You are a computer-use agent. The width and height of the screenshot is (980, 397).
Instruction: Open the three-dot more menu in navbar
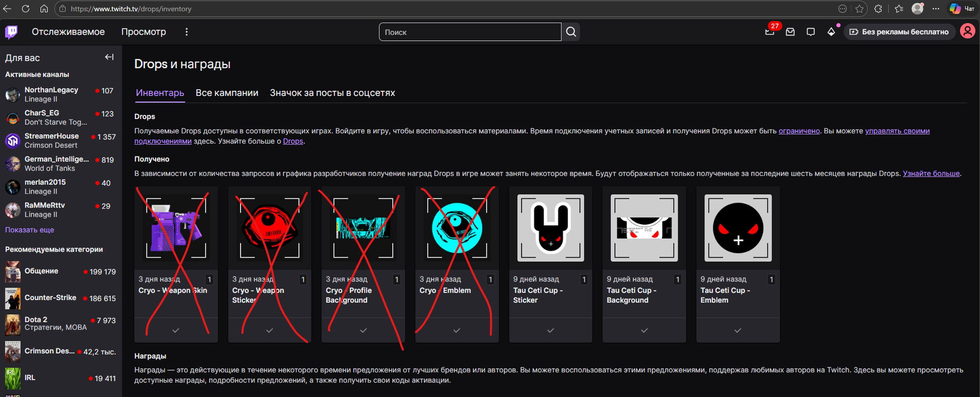coord(187,32)
